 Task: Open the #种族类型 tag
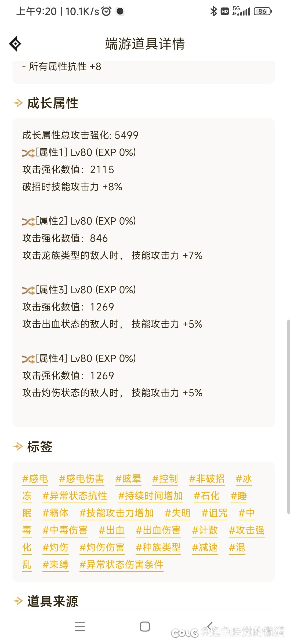click(158, 548)
